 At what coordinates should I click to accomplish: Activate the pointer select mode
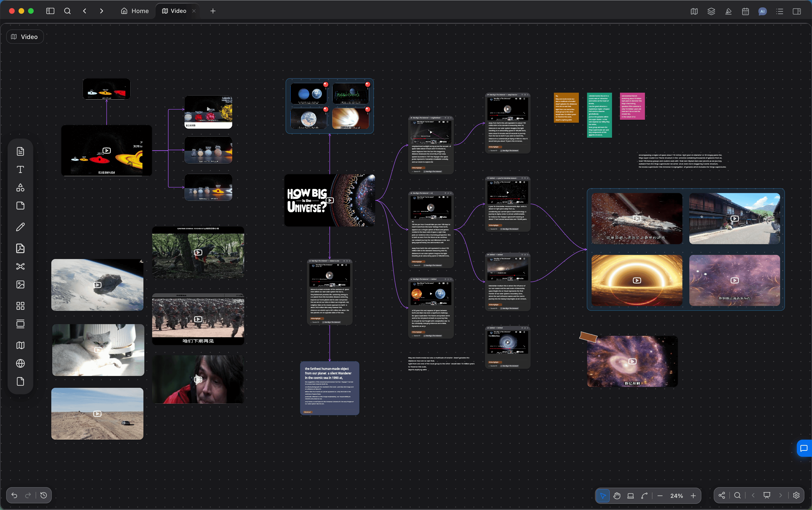pyautogui.click(x=603, y=496)
